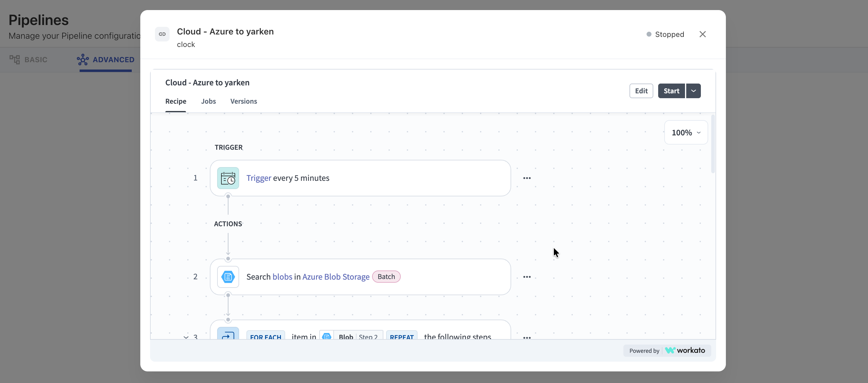Click the Workato logo
Screen dimensions: 868x383
(685, 350)
